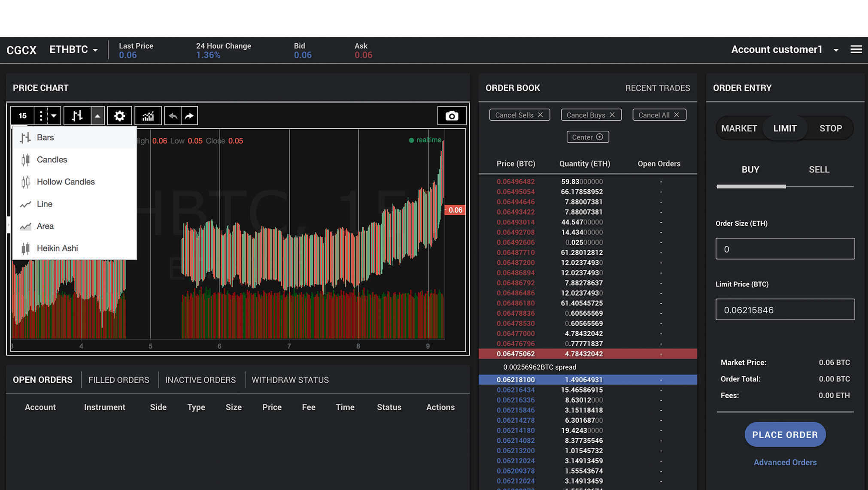Open chart settings gear icon

[x=119, y=116]
